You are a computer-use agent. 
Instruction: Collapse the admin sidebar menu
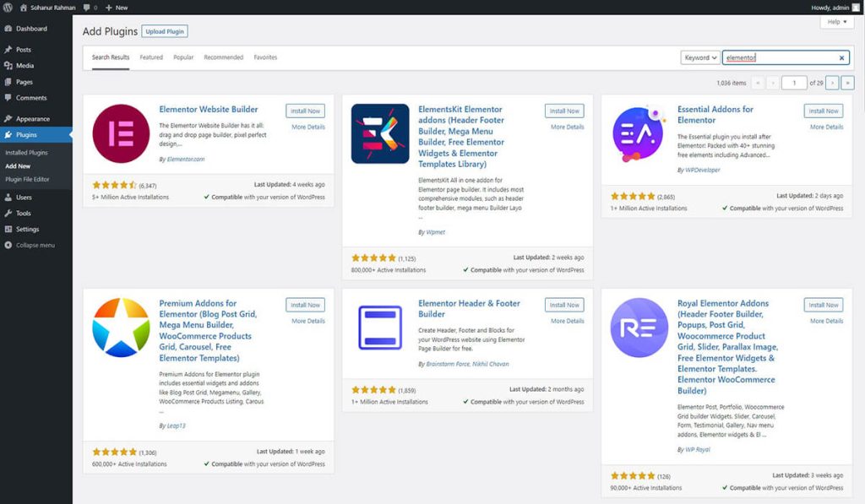(30, 245)
